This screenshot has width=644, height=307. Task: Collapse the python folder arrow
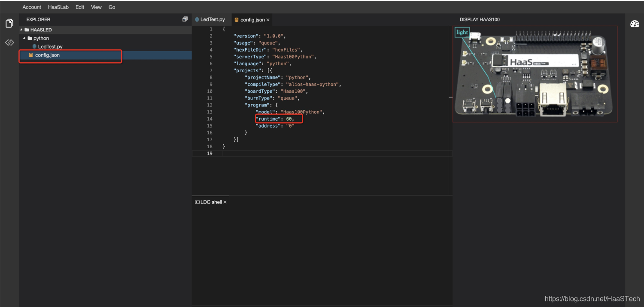point(24,38)
